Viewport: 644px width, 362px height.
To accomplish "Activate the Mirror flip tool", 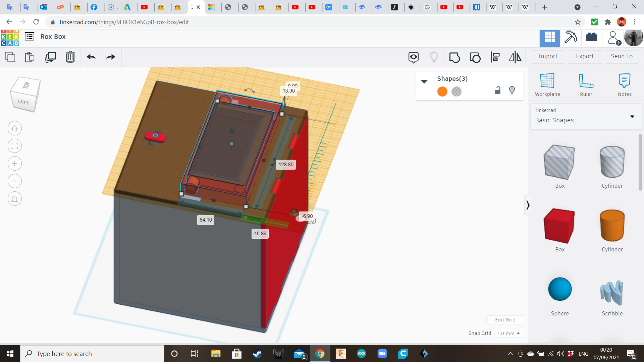I will point(515,57).
